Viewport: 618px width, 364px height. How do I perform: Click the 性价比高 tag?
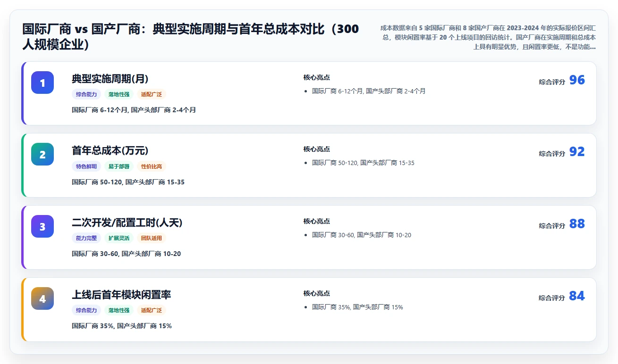click(x=152, y=166)
